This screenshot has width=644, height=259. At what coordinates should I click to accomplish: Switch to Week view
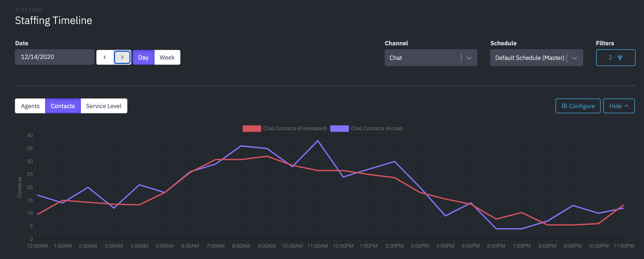[x=167, y=57]
